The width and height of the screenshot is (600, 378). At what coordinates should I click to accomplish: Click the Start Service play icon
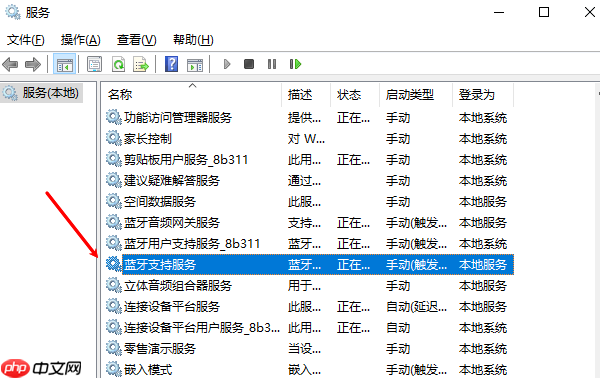[227, 64]
